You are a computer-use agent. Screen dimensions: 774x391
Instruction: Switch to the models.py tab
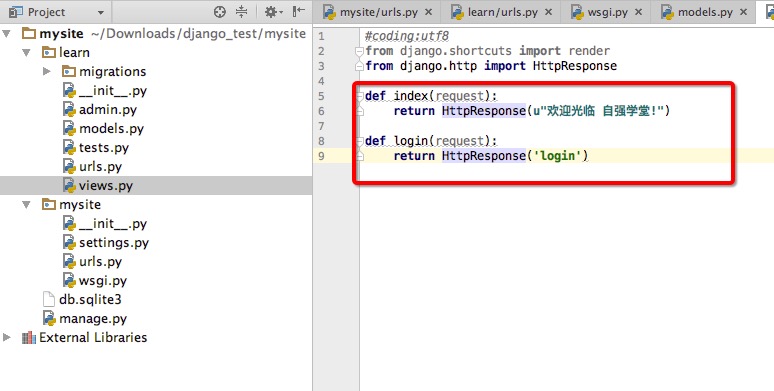coord(705,12)
